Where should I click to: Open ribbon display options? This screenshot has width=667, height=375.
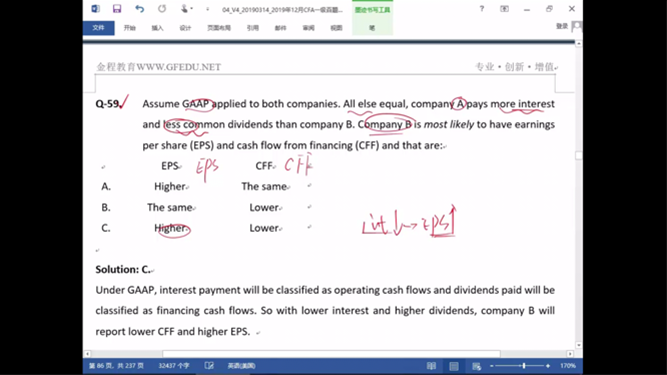(x=504, y=9)
